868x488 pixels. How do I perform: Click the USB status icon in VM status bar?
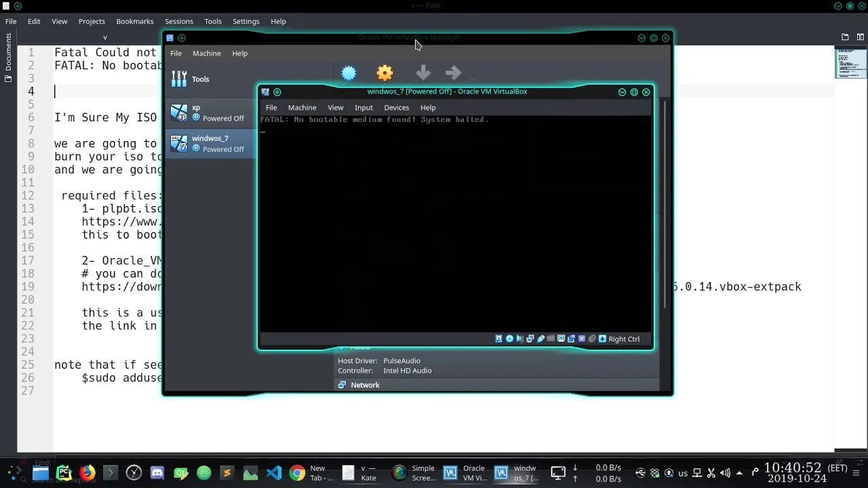[540, 339]
